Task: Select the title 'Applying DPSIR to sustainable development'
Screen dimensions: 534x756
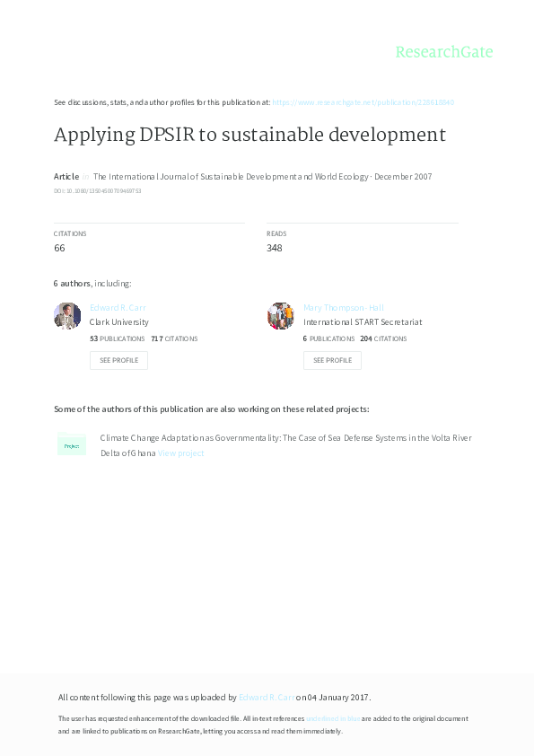Action: tap(249, 135)
